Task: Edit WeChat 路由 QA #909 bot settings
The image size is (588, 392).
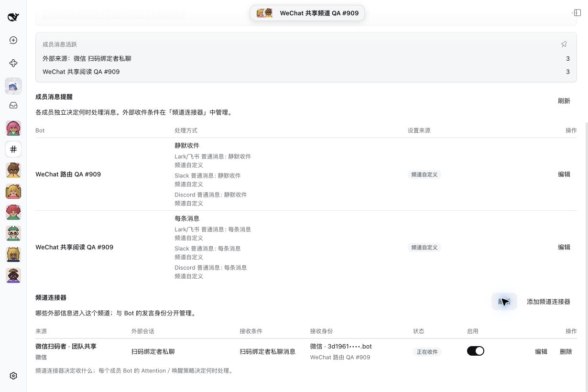Action: [564, 174]
